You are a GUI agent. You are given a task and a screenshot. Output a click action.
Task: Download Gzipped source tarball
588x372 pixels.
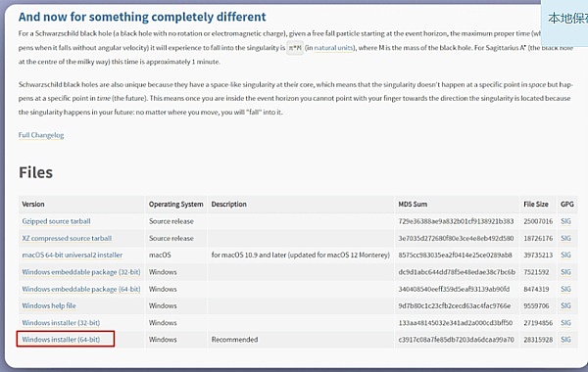(56, 221)
